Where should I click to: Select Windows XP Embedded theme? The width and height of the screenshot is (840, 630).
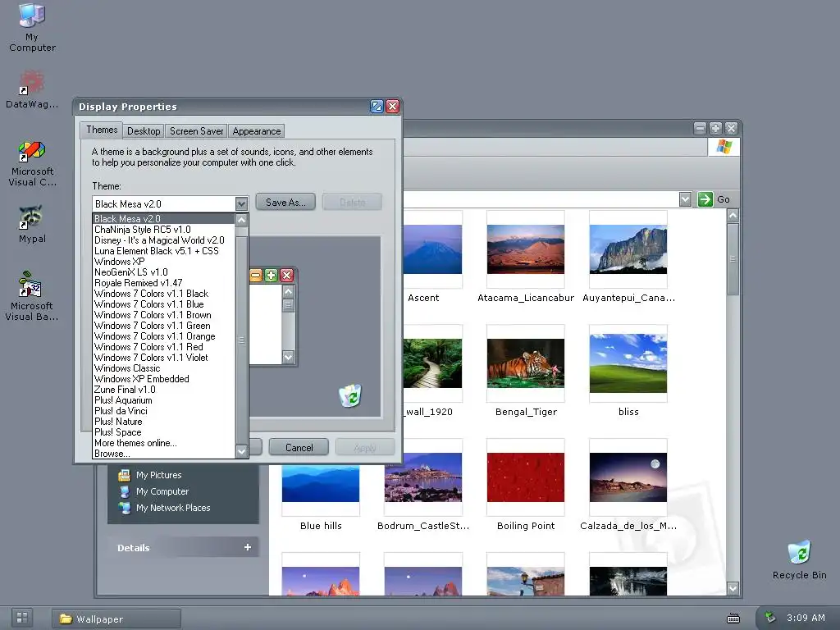click(x=163, y=379)
